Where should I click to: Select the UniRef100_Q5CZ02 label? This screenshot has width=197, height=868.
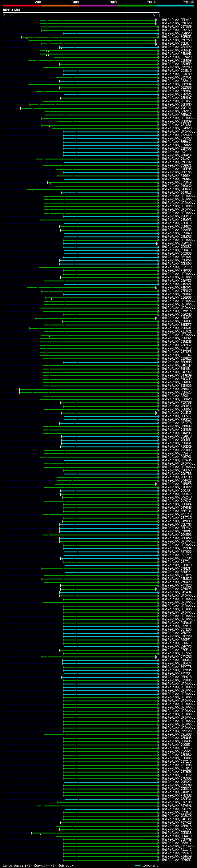coord(177,162)
